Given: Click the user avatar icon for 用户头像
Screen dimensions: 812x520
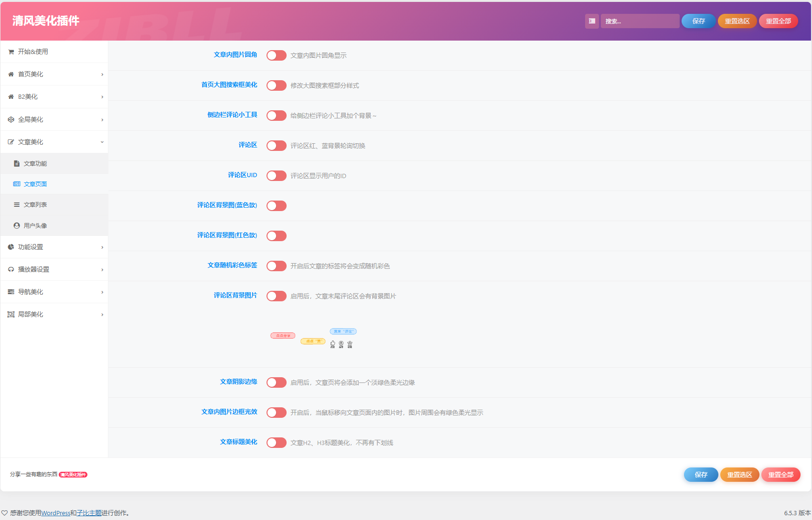Looking at the screenshot, I should coord(17,226).
